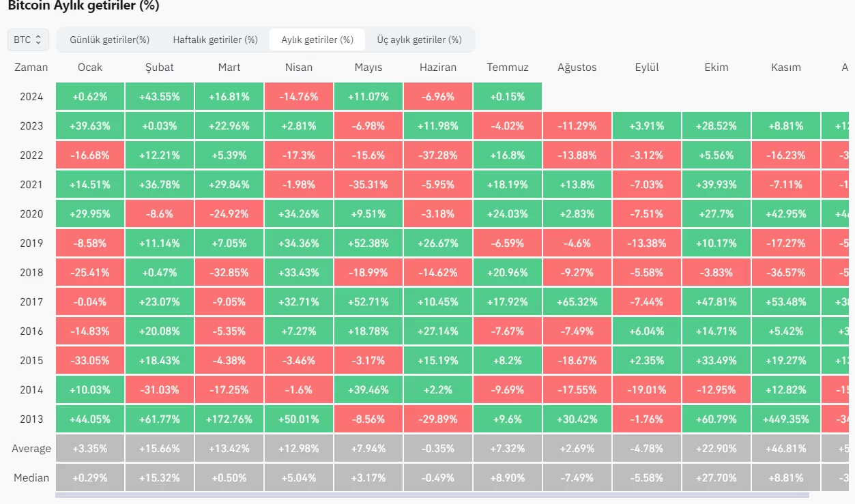
Task: Click the Average row label
Action: click(31, 448)
